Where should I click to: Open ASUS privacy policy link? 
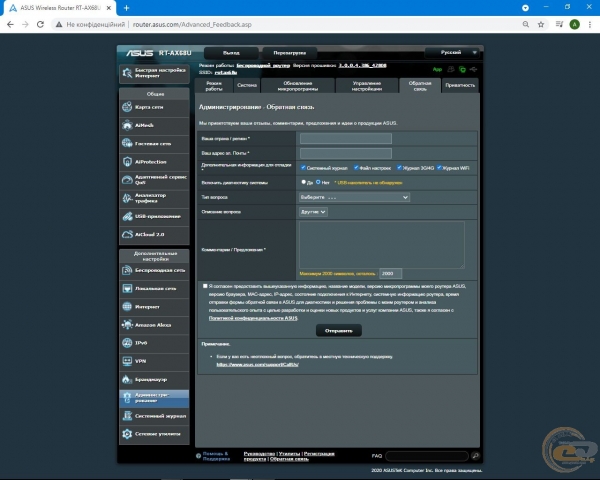point(253,318)
